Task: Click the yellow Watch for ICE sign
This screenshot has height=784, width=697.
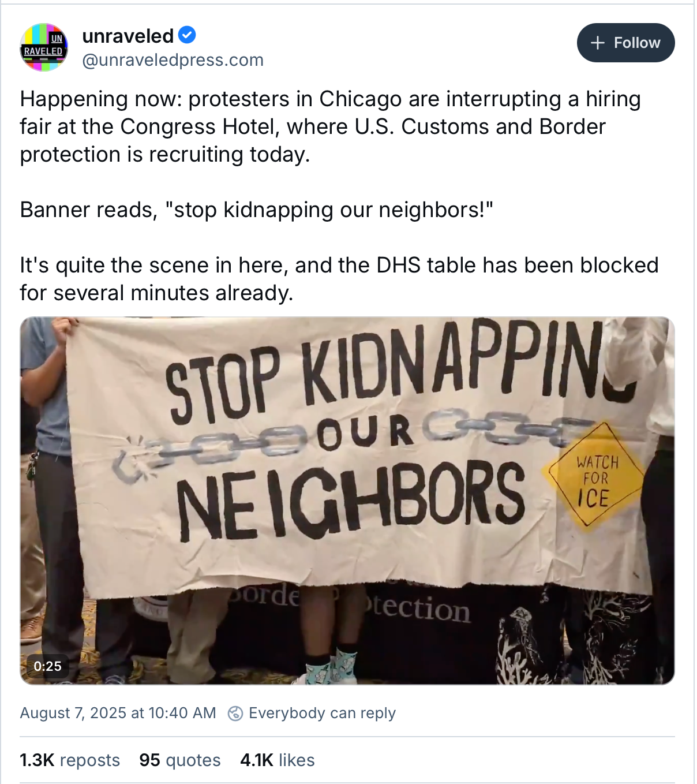Action: [595, 475]
